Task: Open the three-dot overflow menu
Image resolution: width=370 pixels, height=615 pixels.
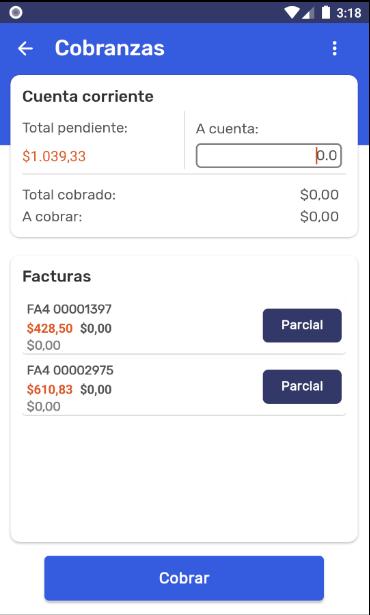Action: pyautogui.click(x=334, y=49)
